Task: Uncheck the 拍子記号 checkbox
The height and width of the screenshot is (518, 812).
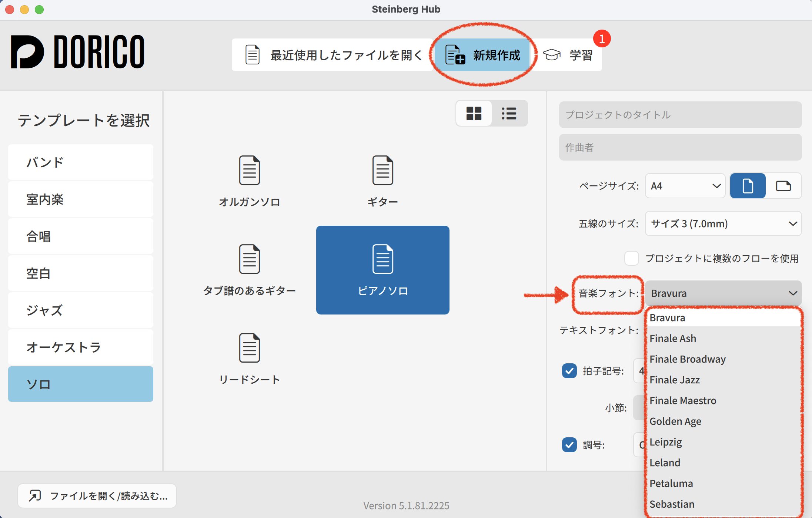Action: pyautogui.click(x=569, y=371)
